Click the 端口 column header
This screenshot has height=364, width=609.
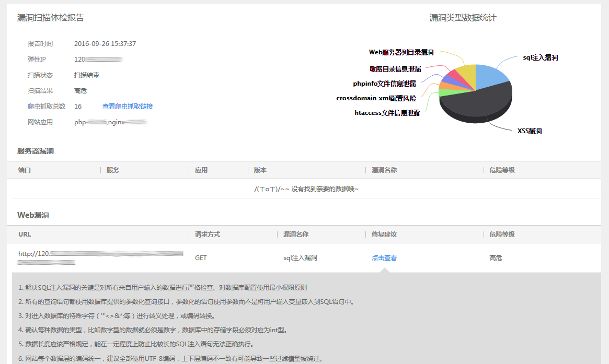click(25, 170)
